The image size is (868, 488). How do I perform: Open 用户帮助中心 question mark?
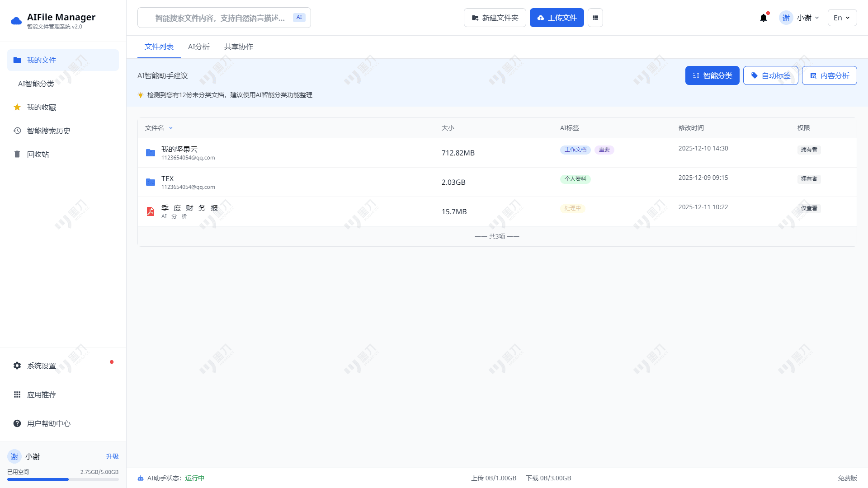pos(48,423)
